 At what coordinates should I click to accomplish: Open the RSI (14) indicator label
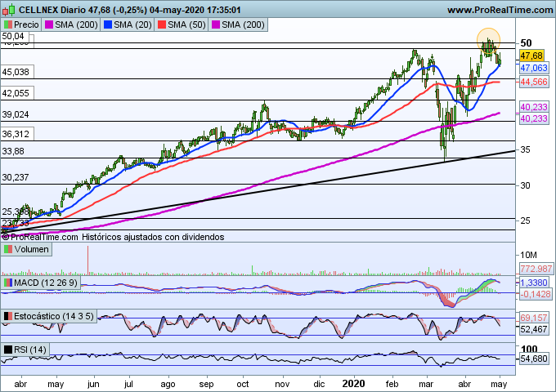point(25,350)
